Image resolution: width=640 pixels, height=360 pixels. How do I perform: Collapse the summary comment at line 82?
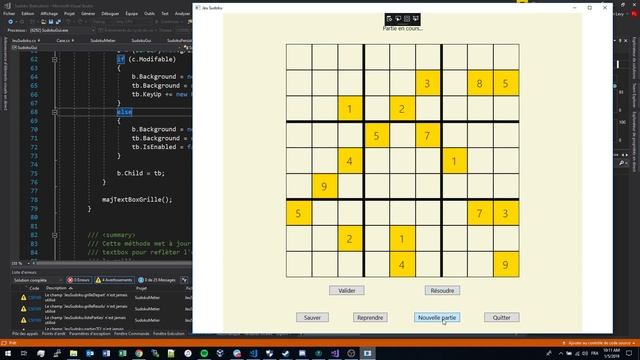(x=54, y=235)
